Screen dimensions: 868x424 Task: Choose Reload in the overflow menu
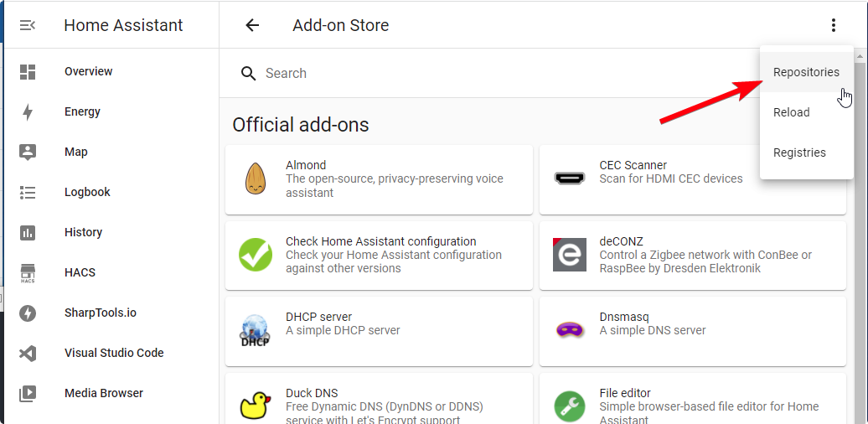807,112
